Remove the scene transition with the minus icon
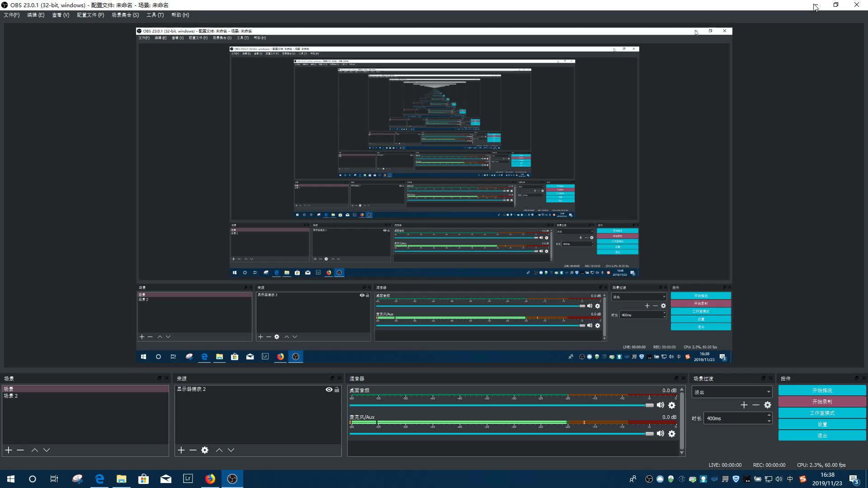868x488 pixels. [x=756, y=405]
